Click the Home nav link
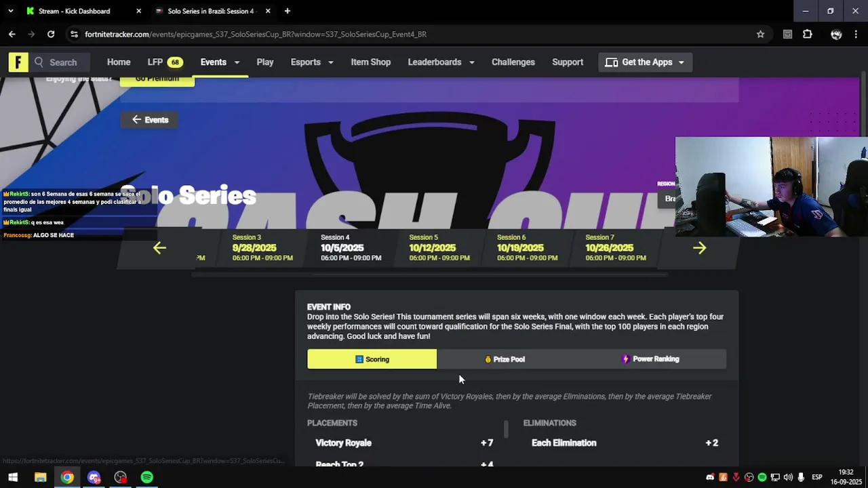 (x=119, y=62)
